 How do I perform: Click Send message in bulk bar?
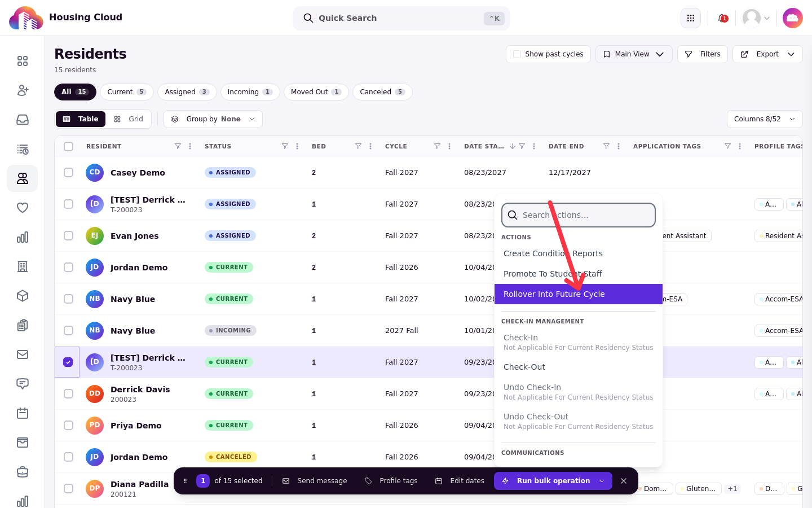click(315, 481)
